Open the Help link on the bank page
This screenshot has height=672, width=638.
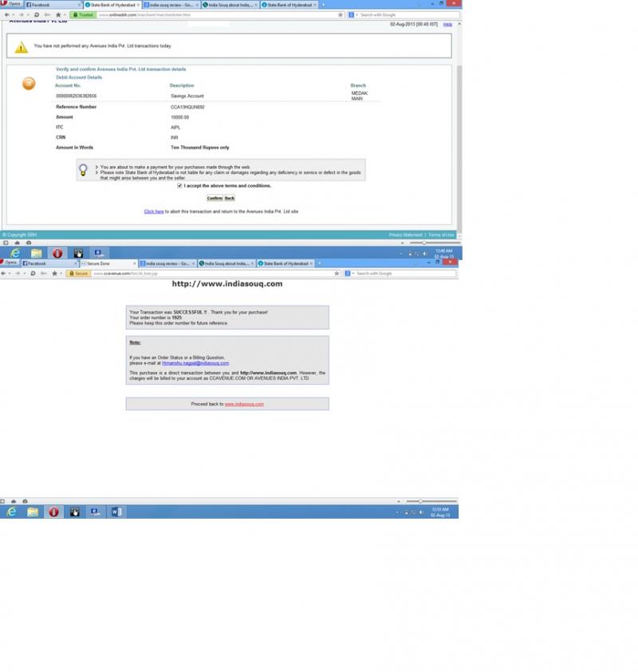[x=447, y=25]
